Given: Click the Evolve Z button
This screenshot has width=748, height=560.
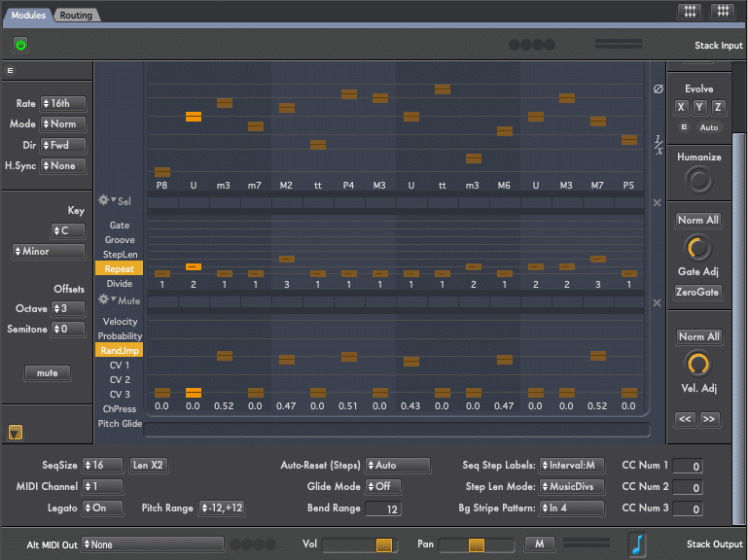Looking at the screenshot, I should coord(718,107).
